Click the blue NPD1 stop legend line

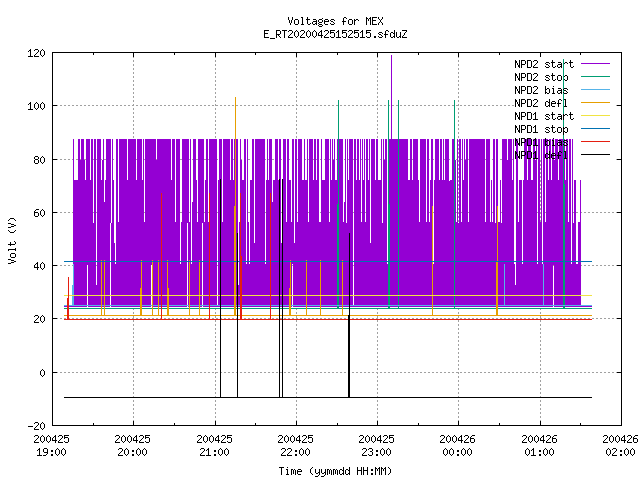click(x=595, y=129)
